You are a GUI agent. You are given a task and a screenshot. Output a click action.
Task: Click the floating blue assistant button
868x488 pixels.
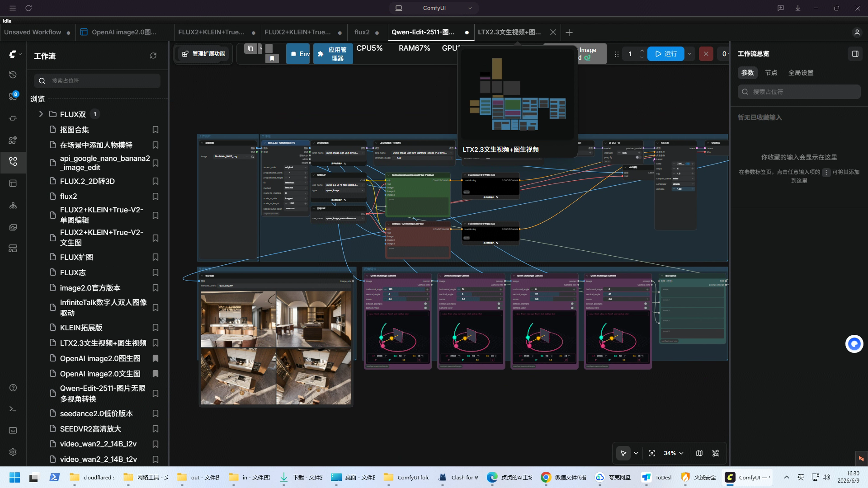pyautogui.click(x=854, y=344)
